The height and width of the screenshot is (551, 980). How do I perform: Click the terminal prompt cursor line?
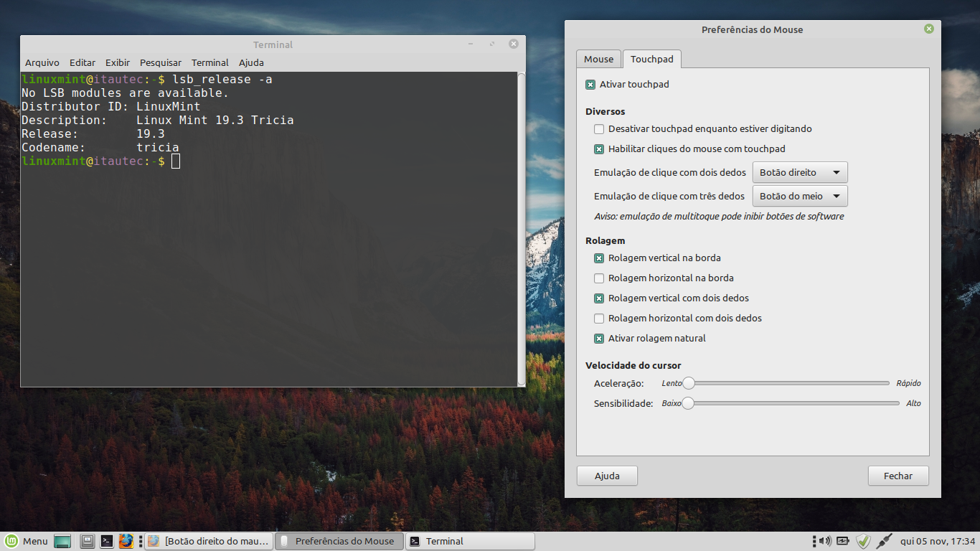coord(176,161)
